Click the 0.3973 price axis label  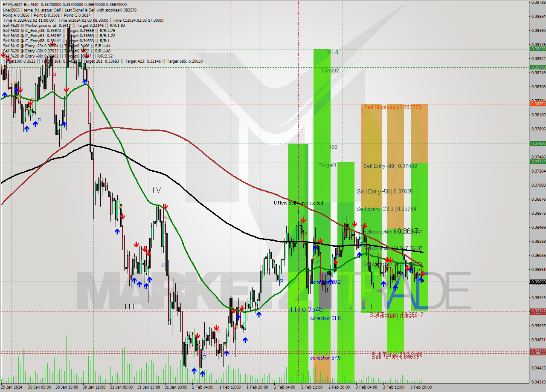point(538,3)
